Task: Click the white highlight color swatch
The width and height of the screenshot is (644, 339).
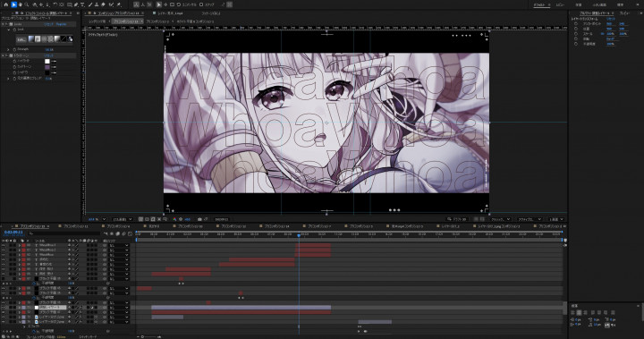Action: [x=47, y=61]
